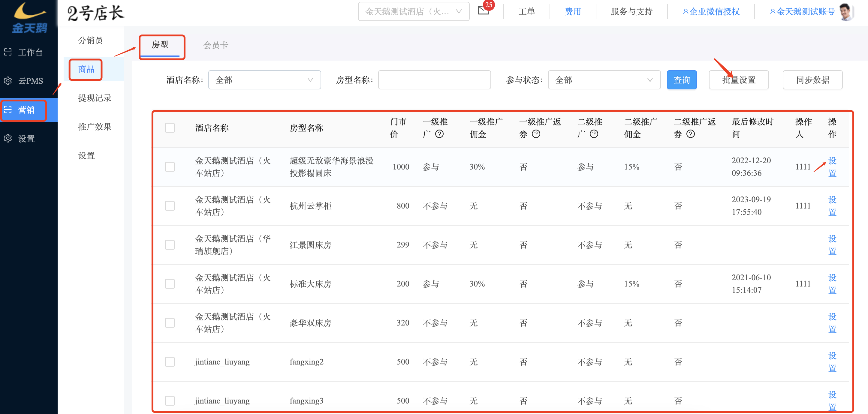Click the 批量设置 button

point(739,80)
